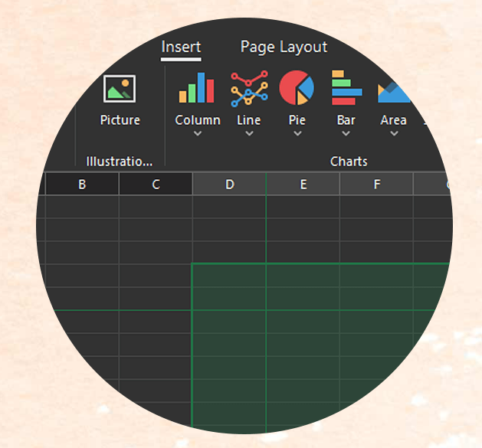Image resolution: width=482 pixels, height=448 pixels.
Task: Insert a Column chart
Action: 197,88
